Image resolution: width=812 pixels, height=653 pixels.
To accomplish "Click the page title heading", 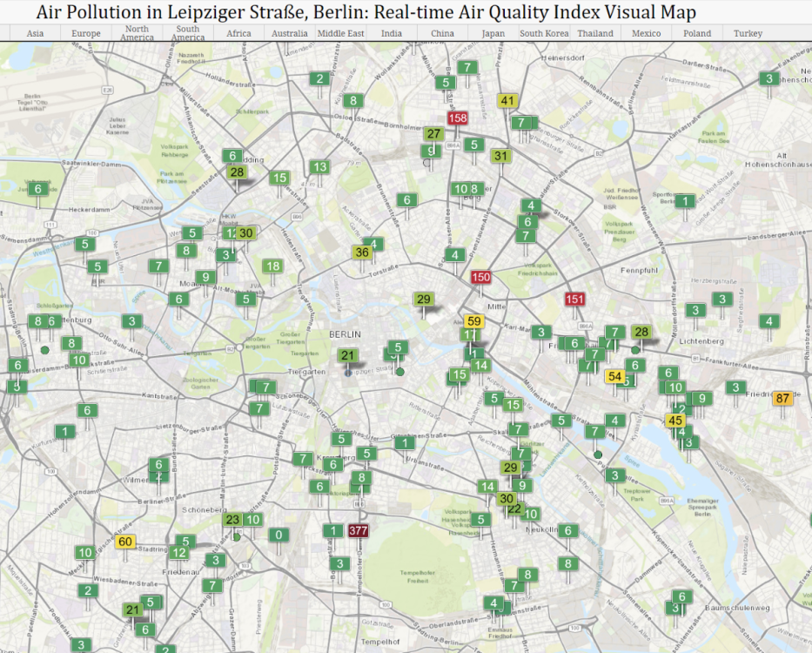I will pyautogui.click(x=366, y=12).
